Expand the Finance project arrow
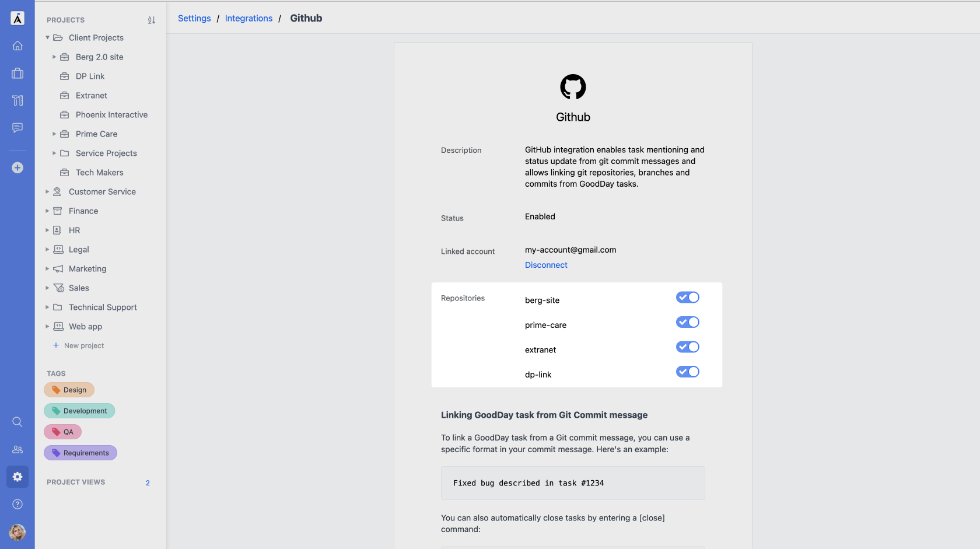 (x=47, y=211)
